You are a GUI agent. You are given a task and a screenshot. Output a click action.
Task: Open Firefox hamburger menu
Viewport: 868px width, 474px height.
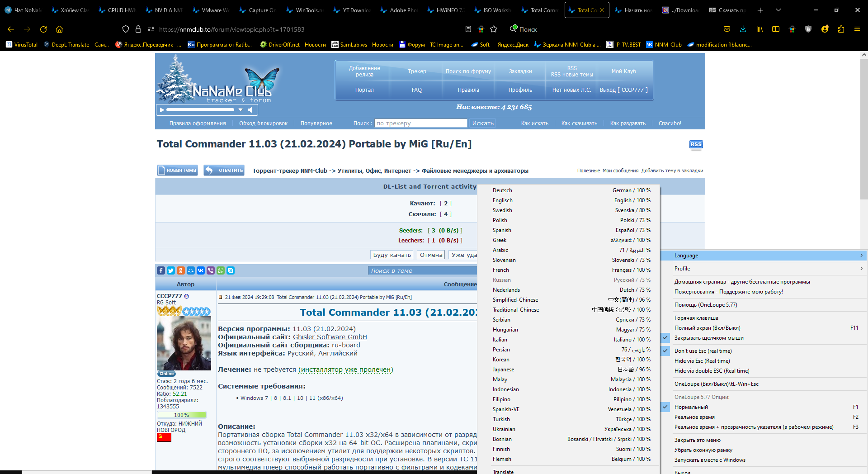point(857,29)
